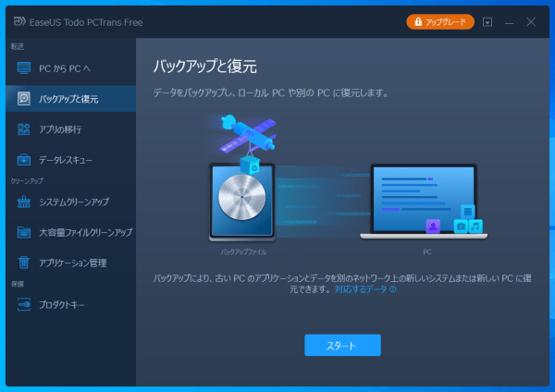Click the プロダクトキー key icon
The image size is (555, 392).
point(24,304)
